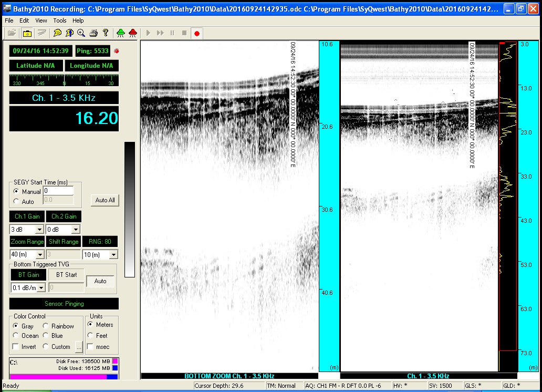Click the green transducer icon

(x=121, y=33)
